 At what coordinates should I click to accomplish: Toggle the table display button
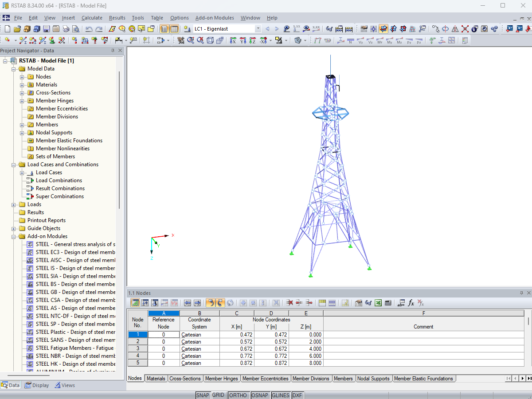pos(174,29)
